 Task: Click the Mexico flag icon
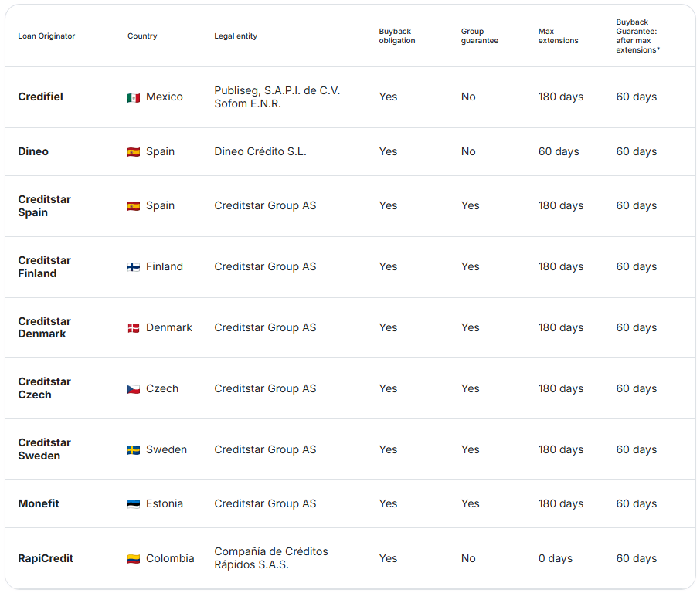[134, 98]
